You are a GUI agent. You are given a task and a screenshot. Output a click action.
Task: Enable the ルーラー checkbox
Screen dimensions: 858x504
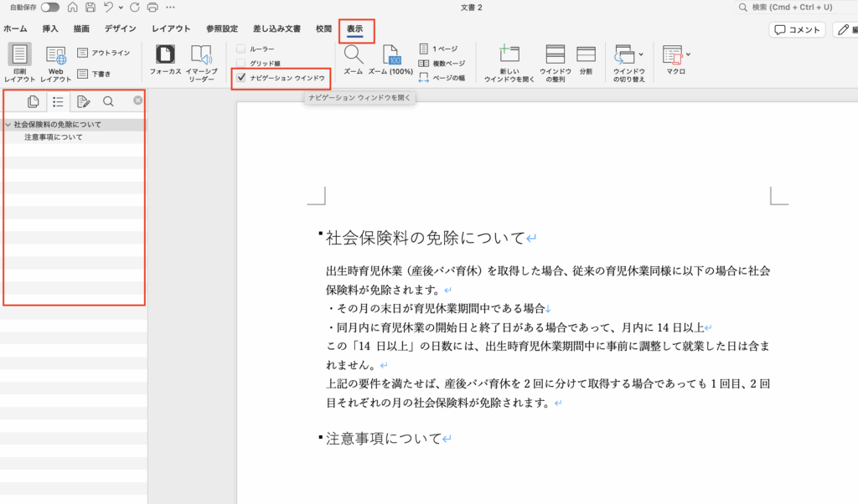click(x=241, y=49)
